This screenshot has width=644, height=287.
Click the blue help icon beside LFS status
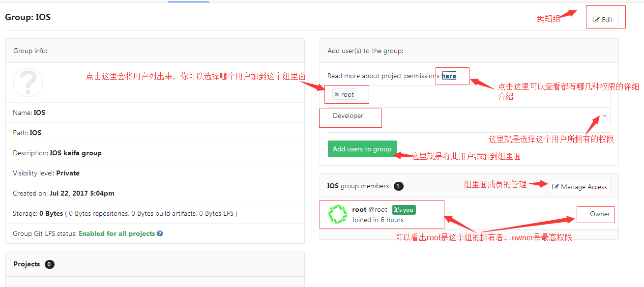pos(160,234)
